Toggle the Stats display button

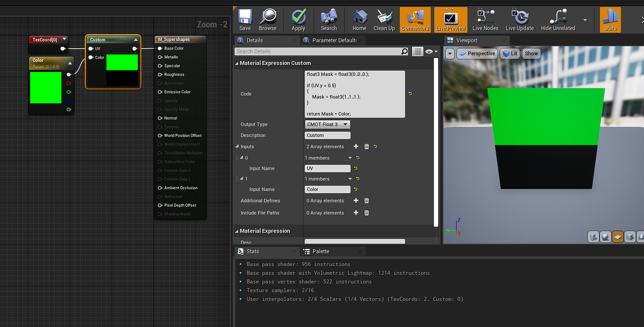(x=610, y=20)
